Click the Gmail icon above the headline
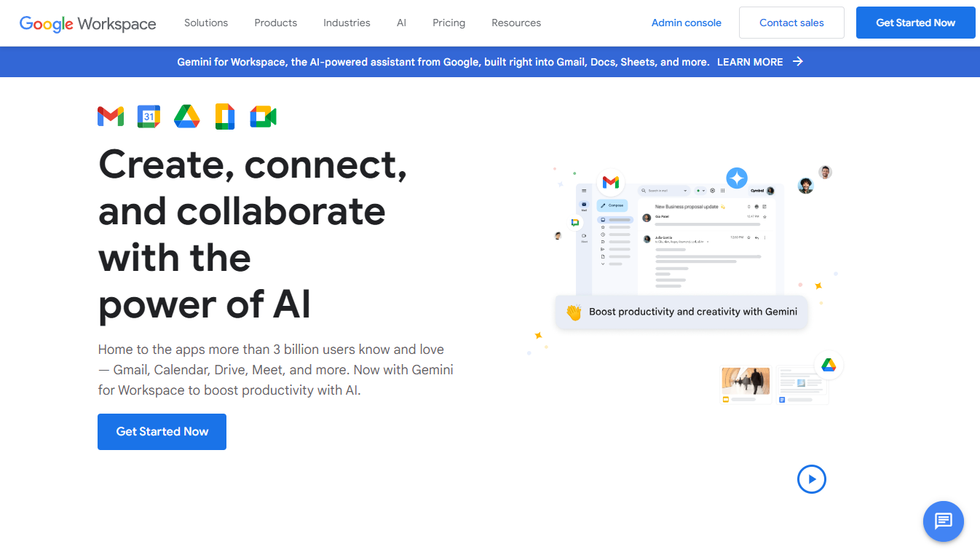The height and width of the screenshot is (552, 980). click(x=111, y=117)
